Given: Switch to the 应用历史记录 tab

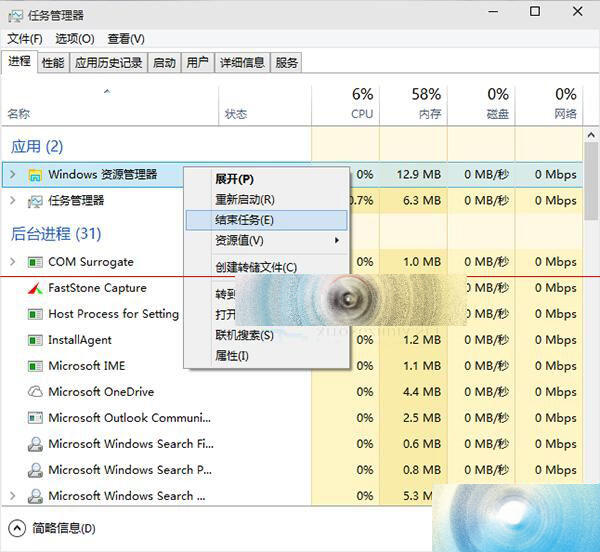Looking at the screenshot, I should pyautogui.click(x=109, y=63).
